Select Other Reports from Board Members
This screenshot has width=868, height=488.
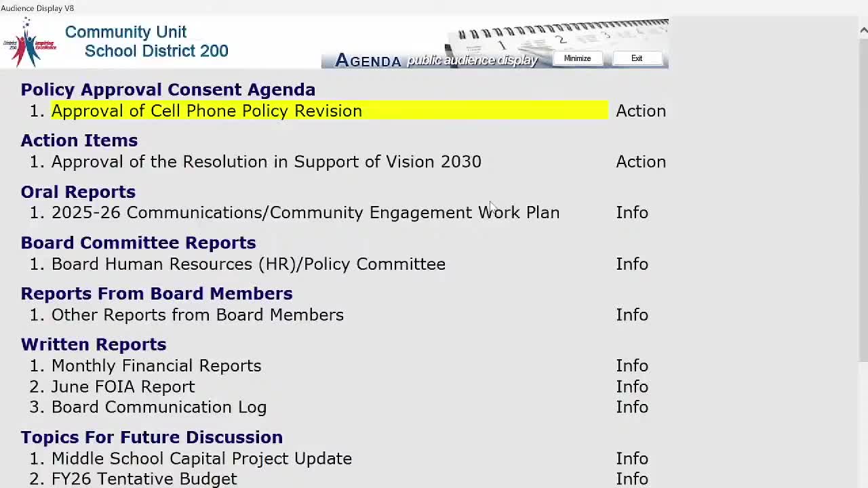pyautogui.click(x=197, y=315)
